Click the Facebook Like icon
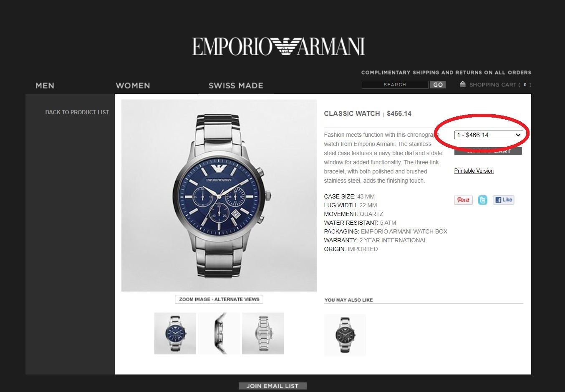 (504, 200)
